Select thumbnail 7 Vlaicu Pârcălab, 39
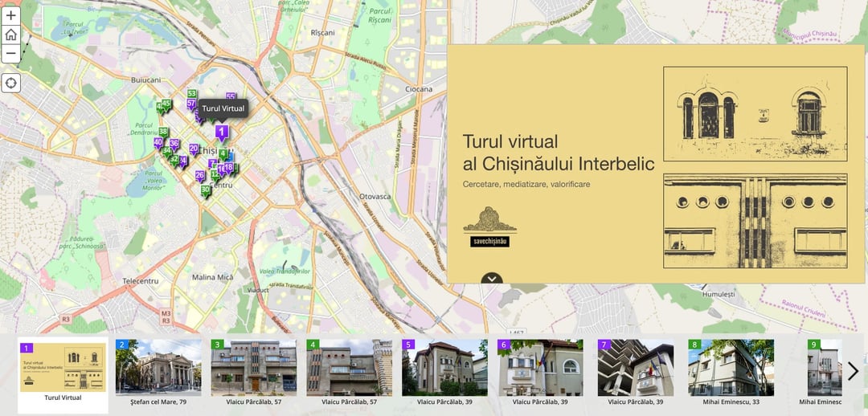This screenshot has height=416, width=868. [x=635, y=373]
